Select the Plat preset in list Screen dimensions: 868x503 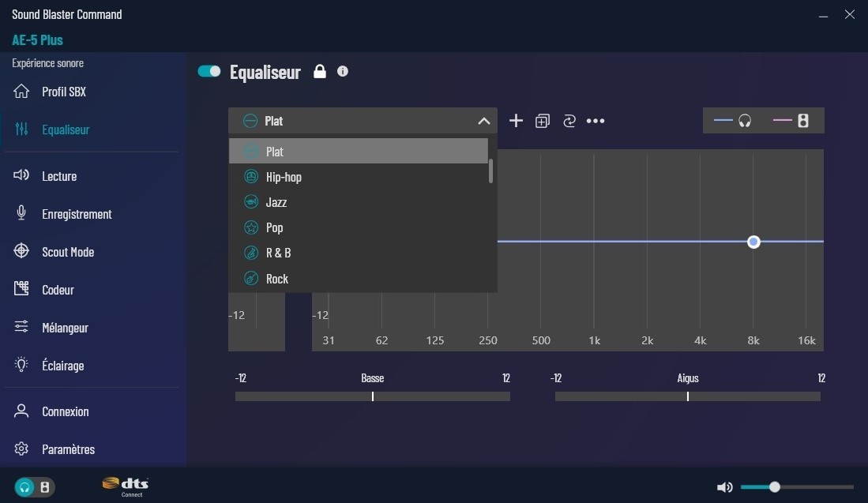coord(358,151)
